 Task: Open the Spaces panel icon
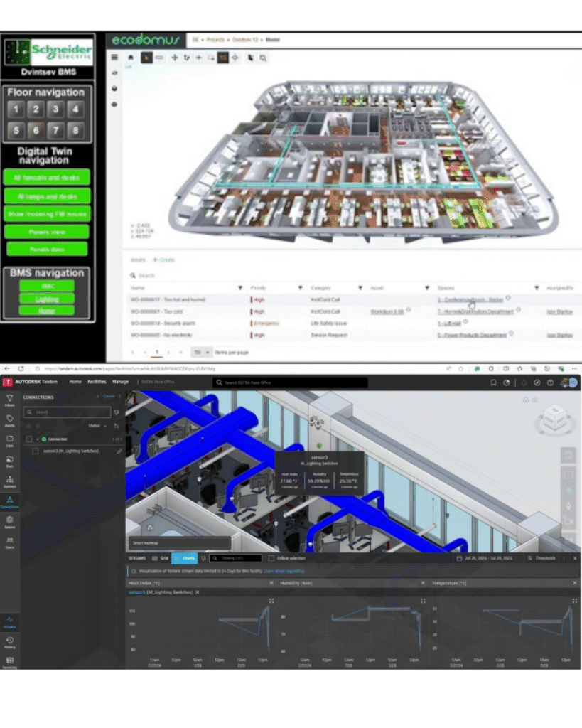click(x=10, y=522)
